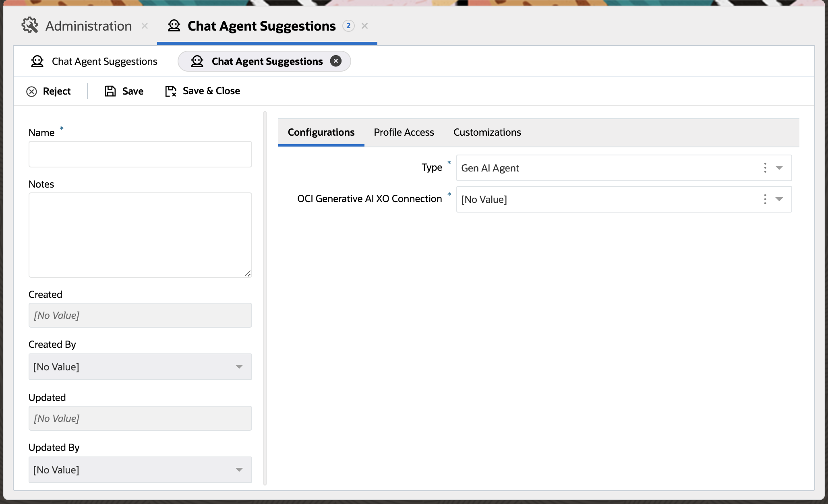828x504 pixels.
Task: Click the agent icon beside the breadcrumb label
Action: [37, 61]
